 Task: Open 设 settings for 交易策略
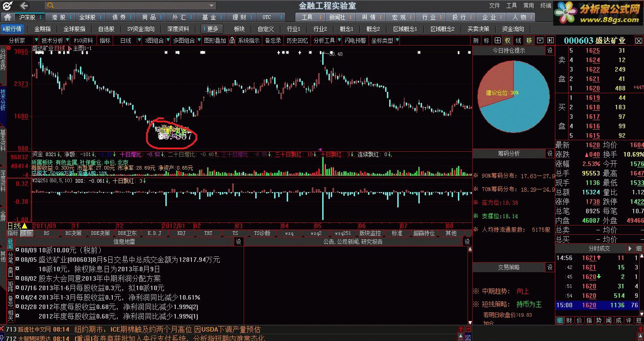550,267
